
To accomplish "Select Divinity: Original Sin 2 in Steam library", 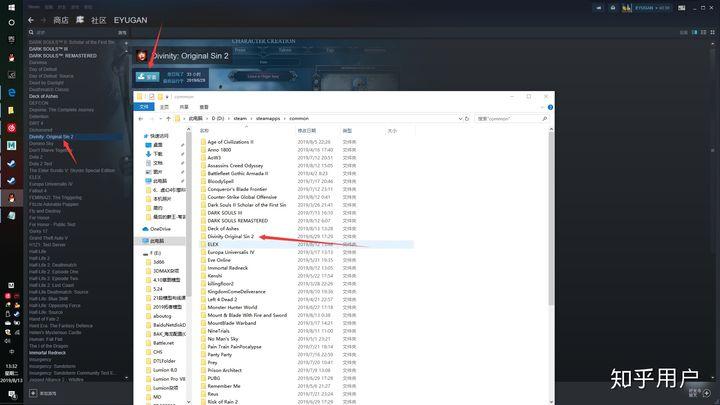I will (x=51, y=137).
